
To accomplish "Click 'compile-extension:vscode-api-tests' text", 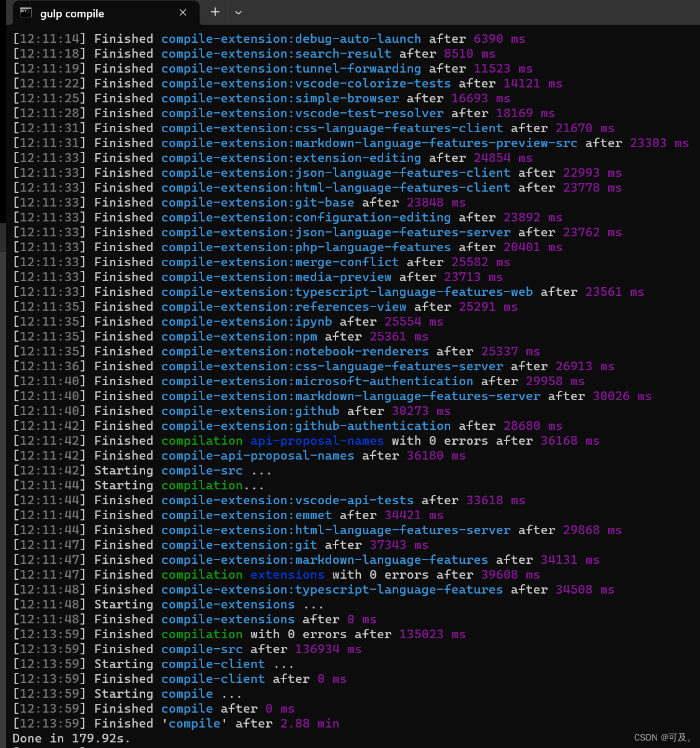I will tap(287, 501).
